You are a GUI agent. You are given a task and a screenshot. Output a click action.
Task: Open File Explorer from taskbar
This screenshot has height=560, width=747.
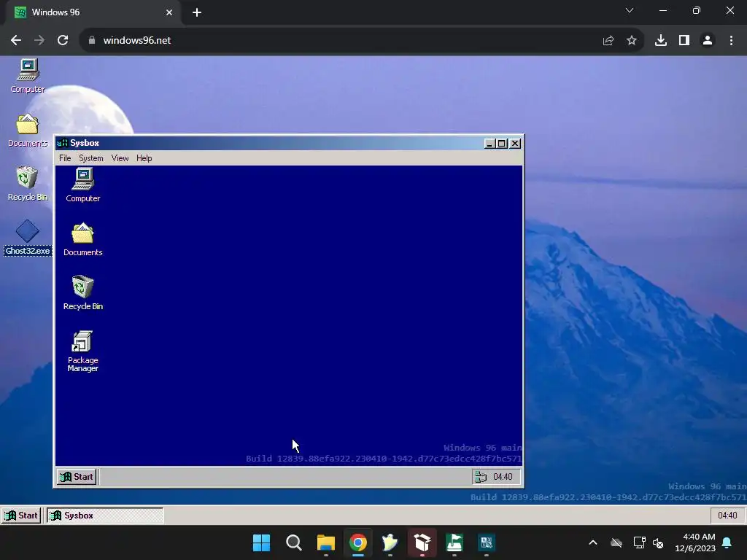pyautogui.click(x=326, y=542)
